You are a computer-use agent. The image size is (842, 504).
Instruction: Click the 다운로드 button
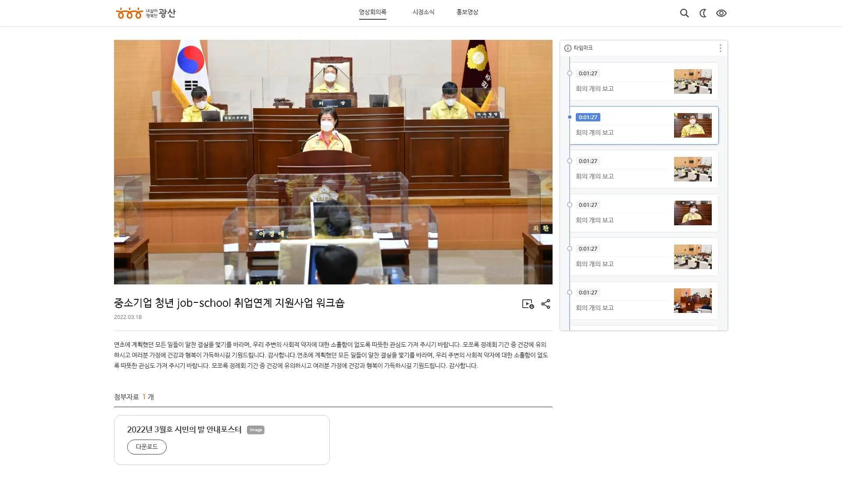click(147, 447)
